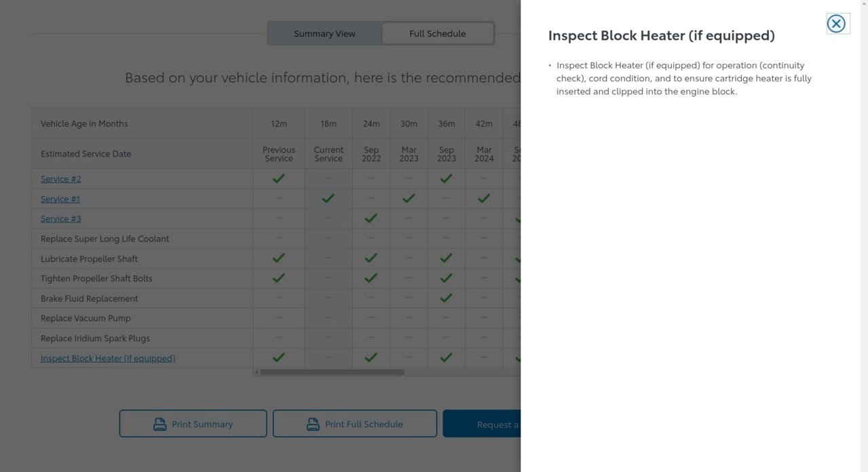
Task: Click the Service #1 checkmark under 30m
Action: 409,198
